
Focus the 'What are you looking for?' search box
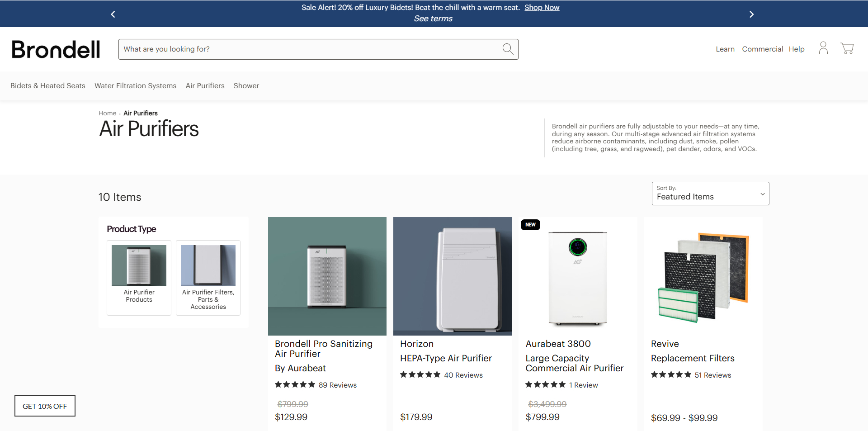point(307,49)
